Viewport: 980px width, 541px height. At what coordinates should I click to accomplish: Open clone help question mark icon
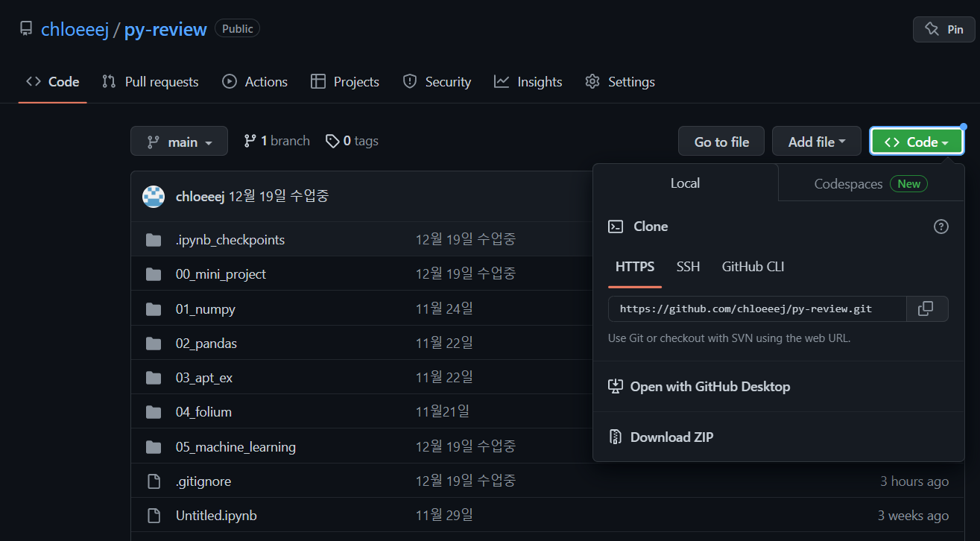pyautogui.click(x=941, y=227)
